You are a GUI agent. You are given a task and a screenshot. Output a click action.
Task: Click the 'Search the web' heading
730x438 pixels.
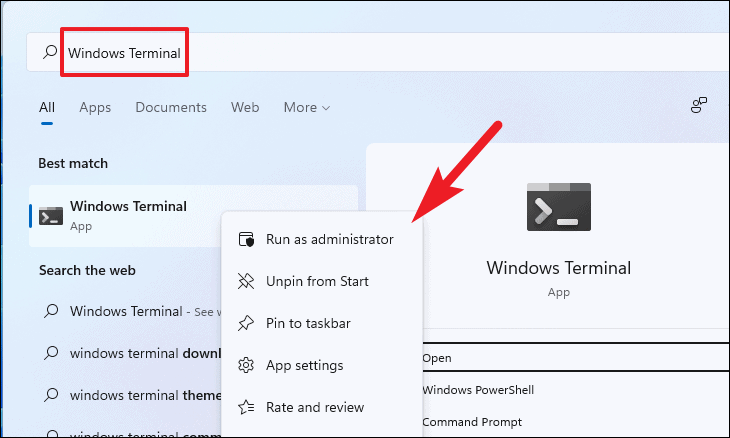coord(87,270)
